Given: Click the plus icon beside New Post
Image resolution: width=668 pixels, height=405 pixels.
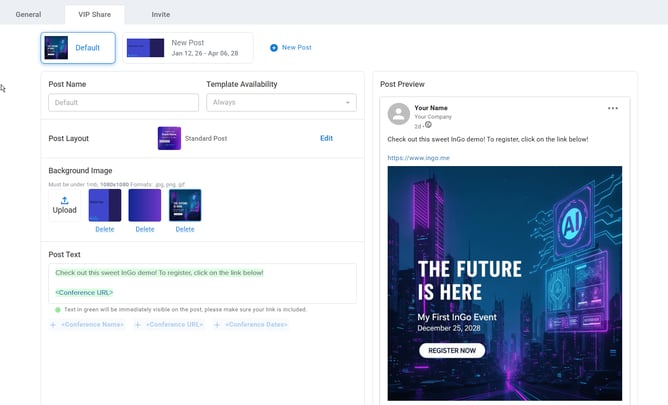Looking at the screenshot, I should coord(274,48).
